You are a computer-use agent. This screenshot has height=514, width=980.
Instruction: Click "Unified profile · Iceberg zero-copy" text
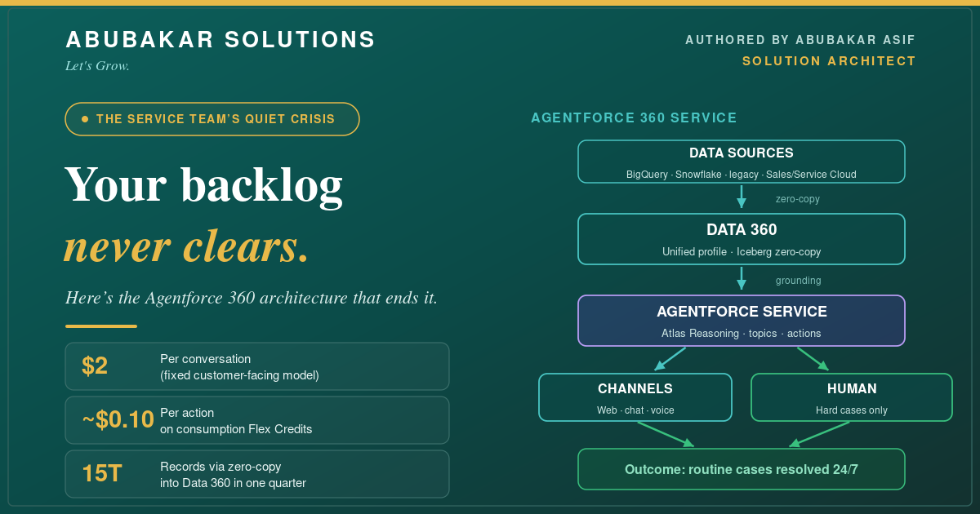[742, 252]
